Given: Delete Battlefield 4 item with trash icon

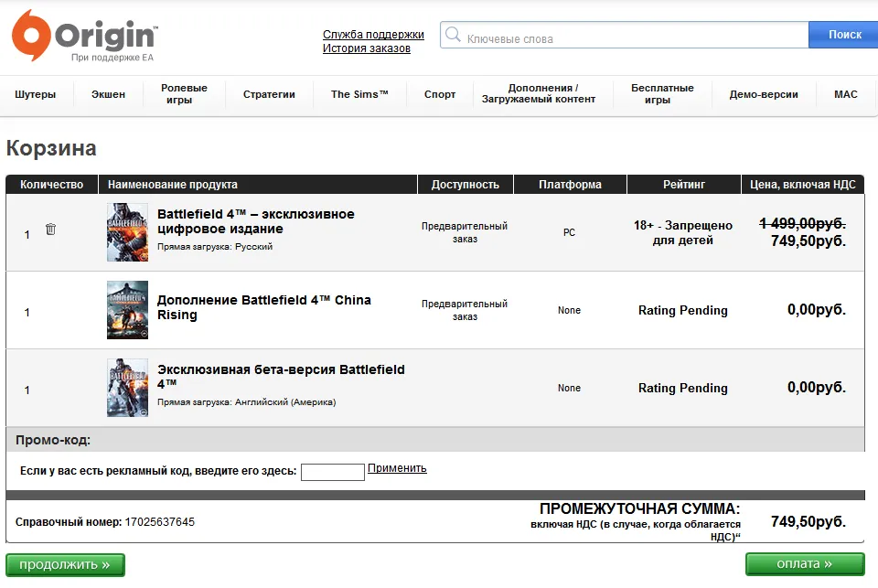Looking at the screenshot, I should [51, 230].
